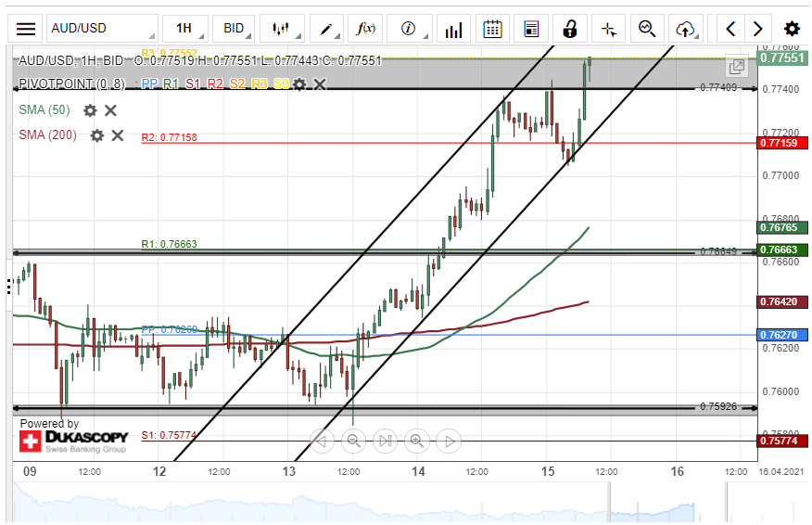Click the cloud upload icon
The height and width of the screenshot is (525, 812).
[685, 29]
